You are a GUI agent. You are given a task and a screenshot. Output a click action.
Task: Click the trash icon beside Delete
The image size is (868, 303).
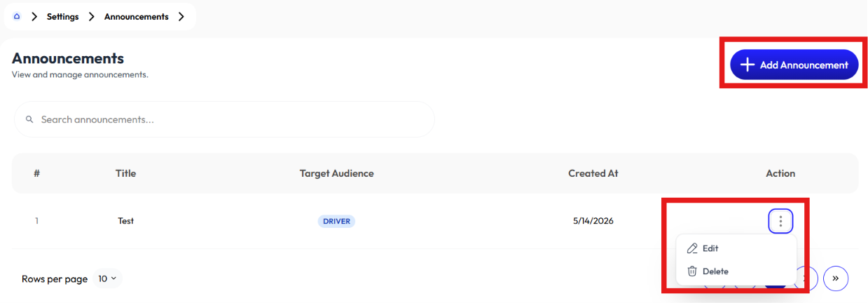pyautogui.click(x=692, y=271)
